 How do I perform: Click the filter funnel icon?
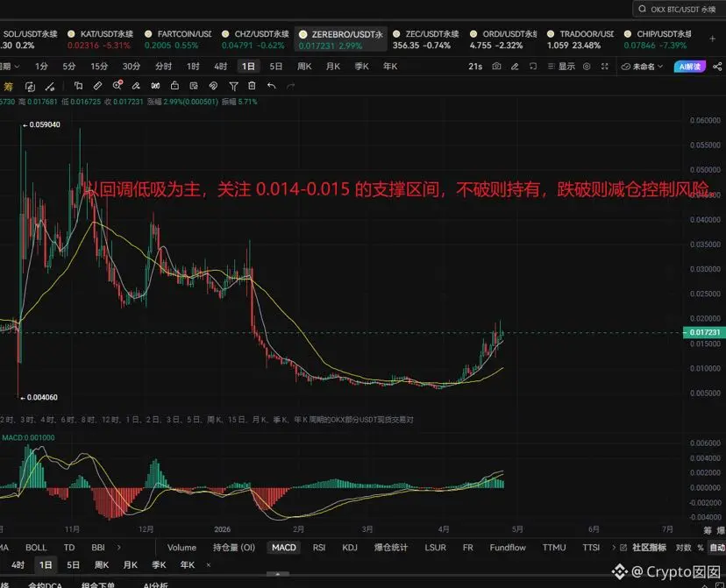coord(233,86)
